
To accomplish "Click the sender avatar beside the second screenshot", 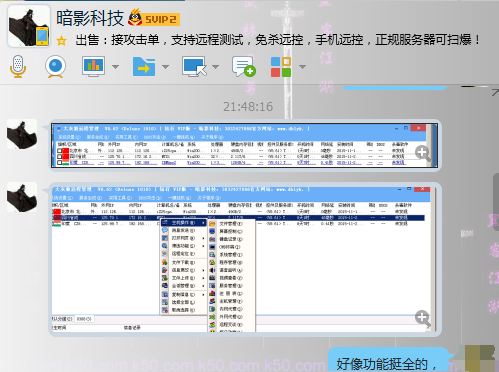I will click(22, 197).
